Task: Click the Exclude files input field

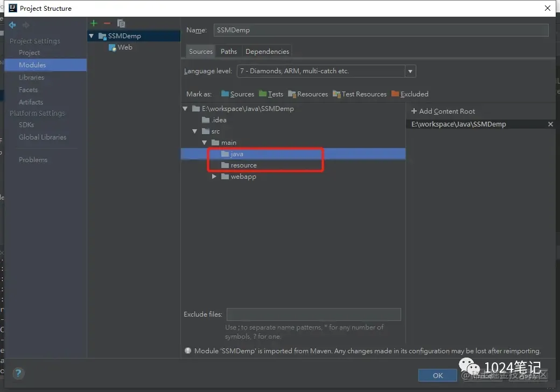Action: 313,314
